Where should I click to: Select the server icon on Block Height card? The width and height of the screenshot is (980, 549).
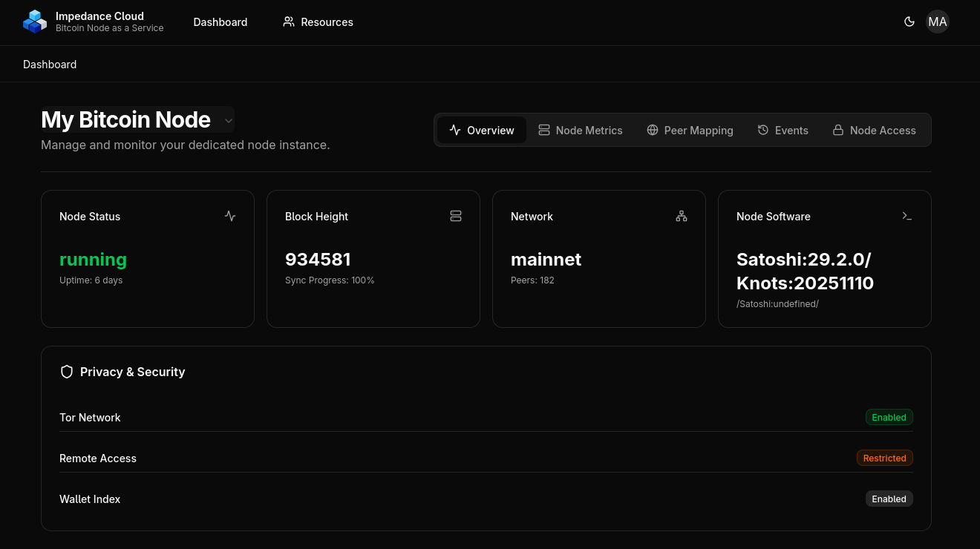pos(456,216)
